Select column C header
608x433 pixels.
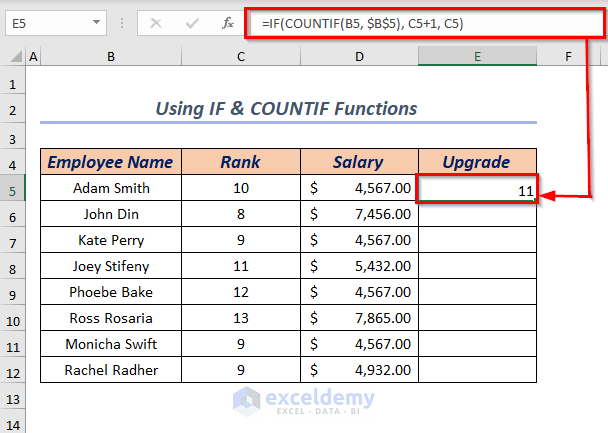click(x=241, y=57)
